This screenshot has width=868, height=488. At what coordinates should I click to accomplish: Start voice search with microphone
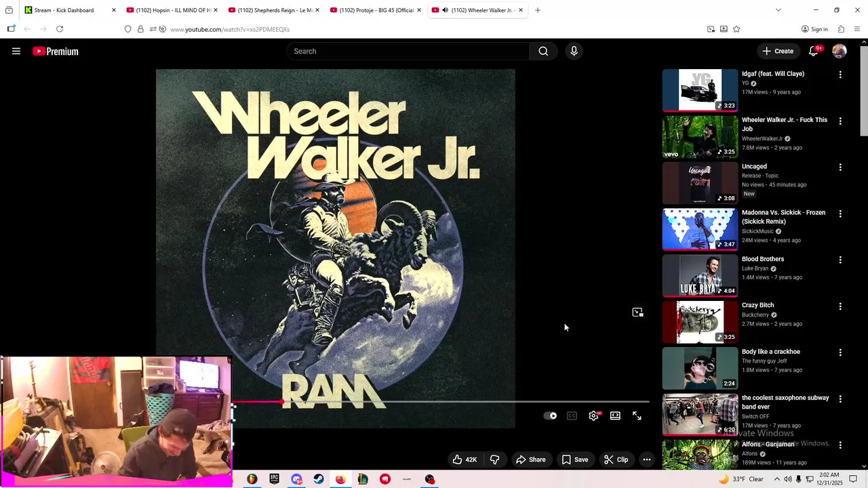tap(574, 51)
